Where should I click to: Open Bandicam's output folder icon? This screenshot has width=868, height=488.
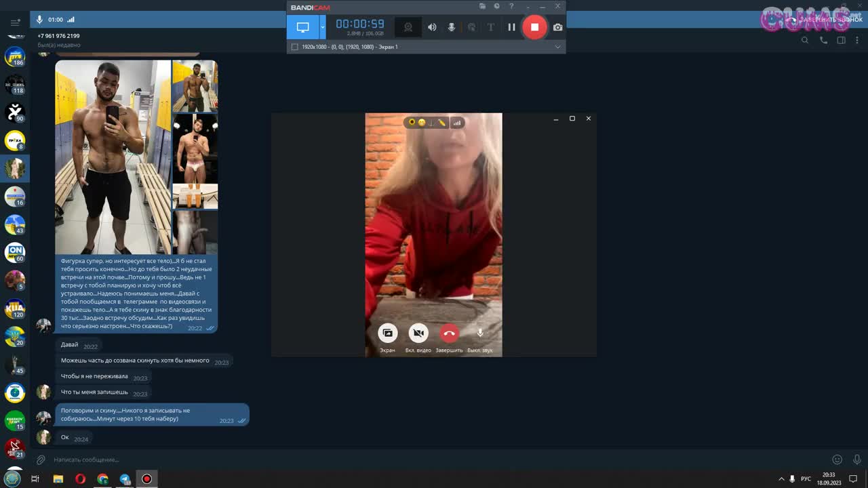pyautogui.click(x=482, y=6)
